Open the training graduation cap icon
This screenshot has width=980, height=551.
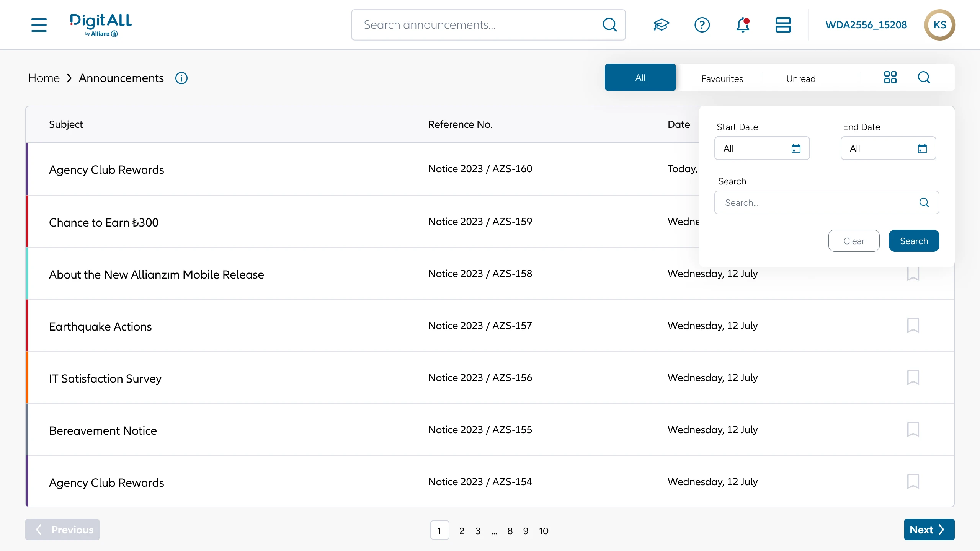661,25
